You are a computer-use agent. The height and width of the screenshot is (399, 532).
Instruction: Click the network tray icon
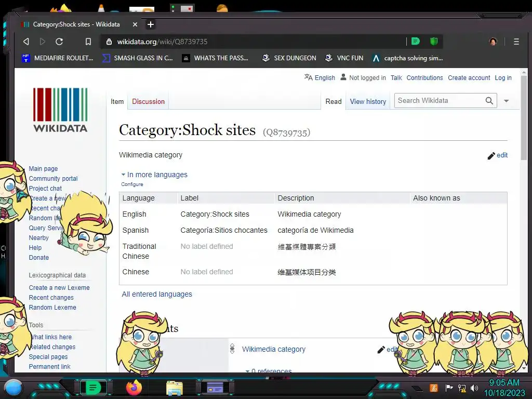point(461,388)
